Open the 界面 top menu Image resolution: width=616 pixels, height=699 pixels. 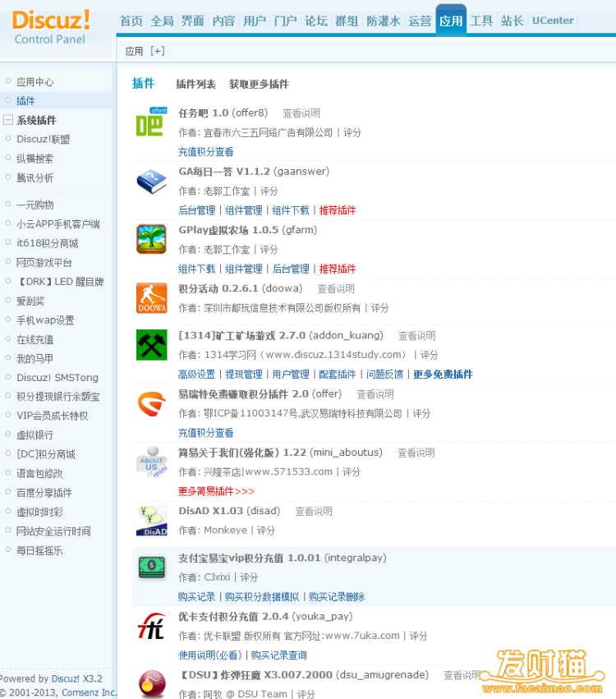pyautogui.click(x=192, y=21)
